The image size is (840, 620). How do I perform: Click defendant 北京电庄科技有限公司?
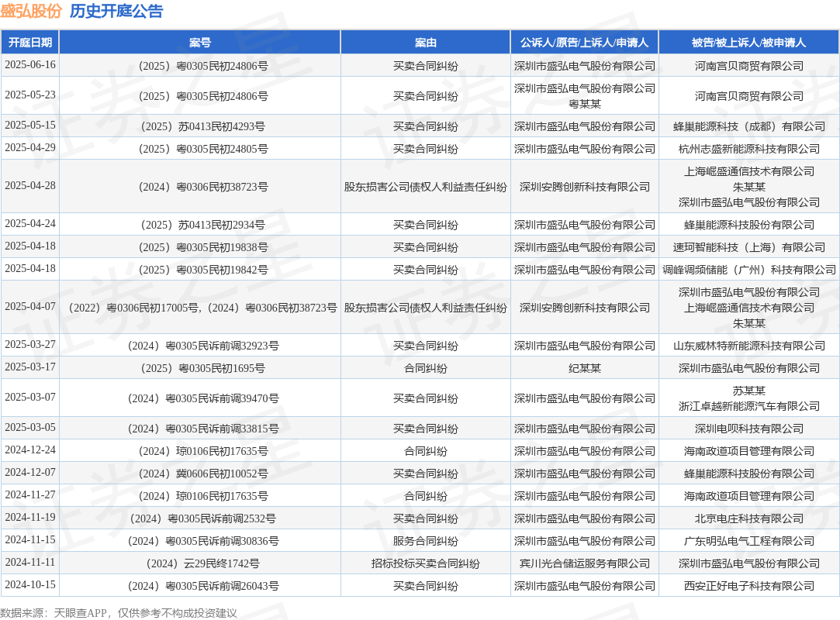[749, 518]
